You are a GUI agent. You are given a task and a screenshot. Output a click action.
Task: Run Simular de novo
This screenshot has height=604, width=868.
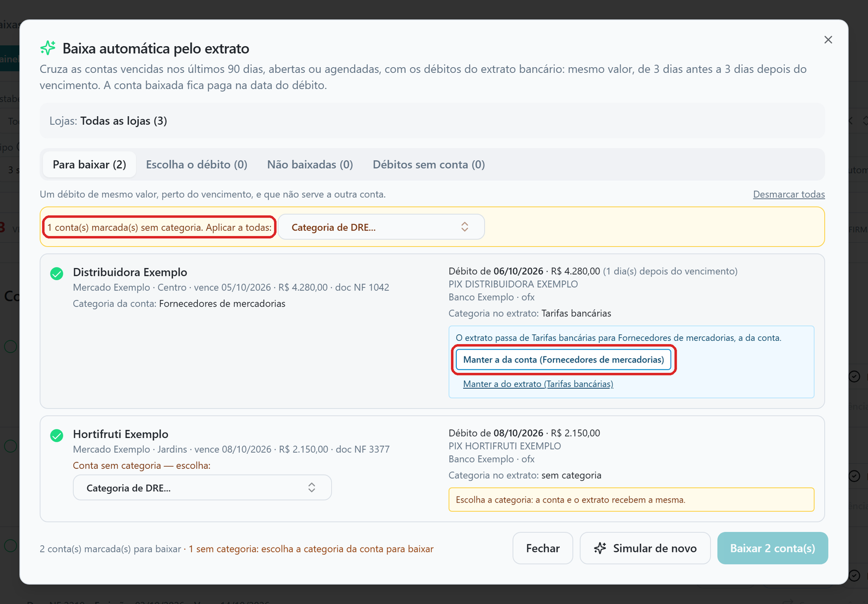tap(645, 548)
